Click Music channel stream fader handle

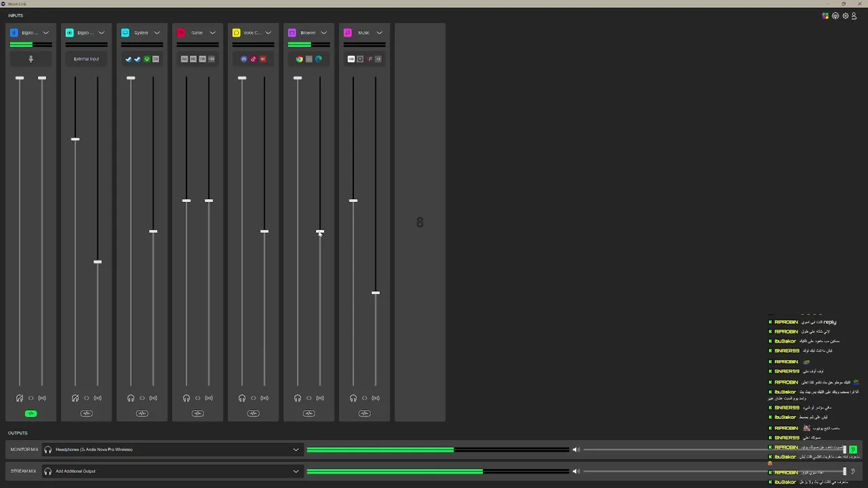point(376,293)
